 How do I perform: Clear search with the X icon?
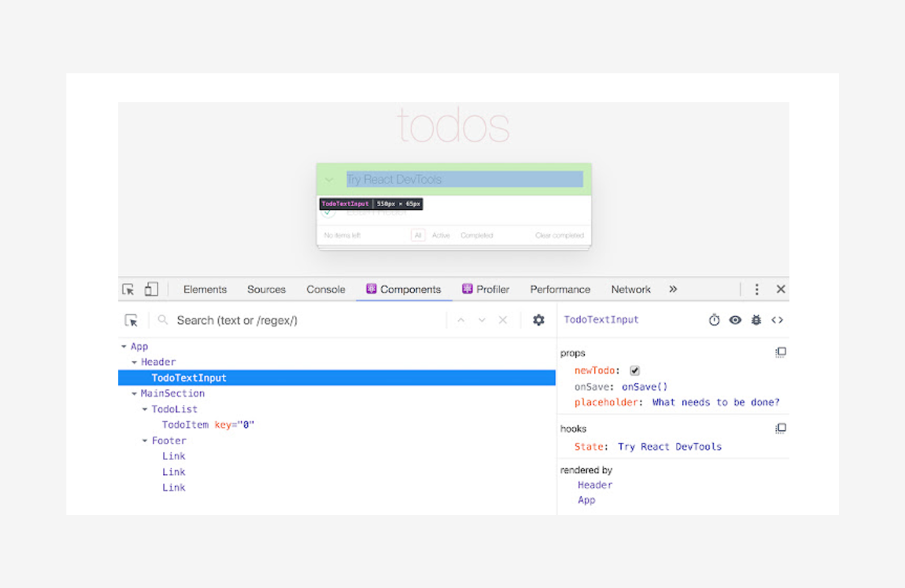(x=502, y=320)
